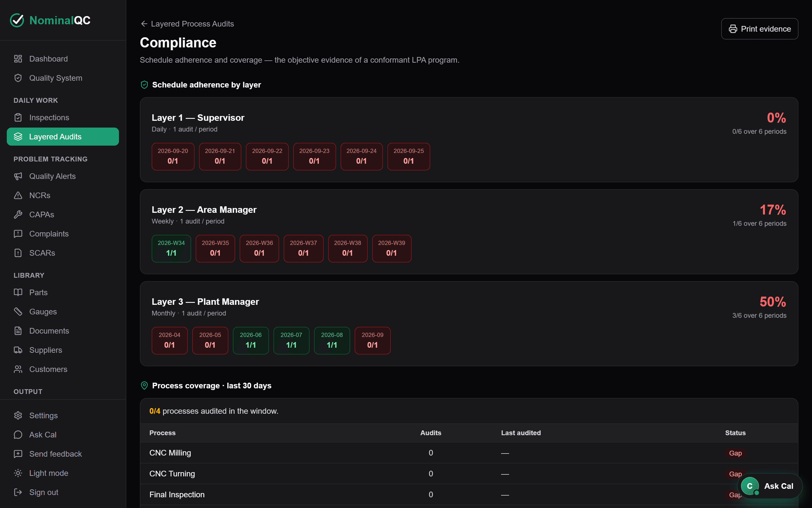The image size is (812, 508).
Task: Toggle Light mode in the sidebar
Action: tap(63, 473)
